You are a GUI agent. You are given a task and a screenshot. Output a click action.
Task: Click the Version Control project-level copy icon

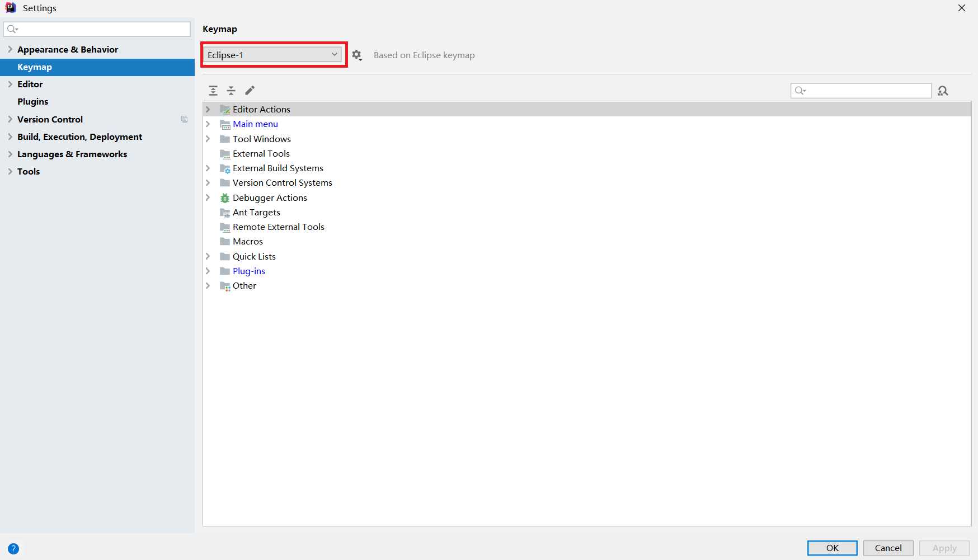click(184, 119)
